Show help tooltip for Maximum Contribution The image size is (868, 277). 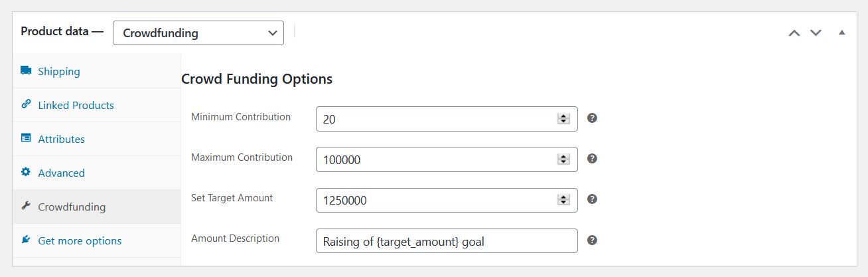[x=593, y=159]
